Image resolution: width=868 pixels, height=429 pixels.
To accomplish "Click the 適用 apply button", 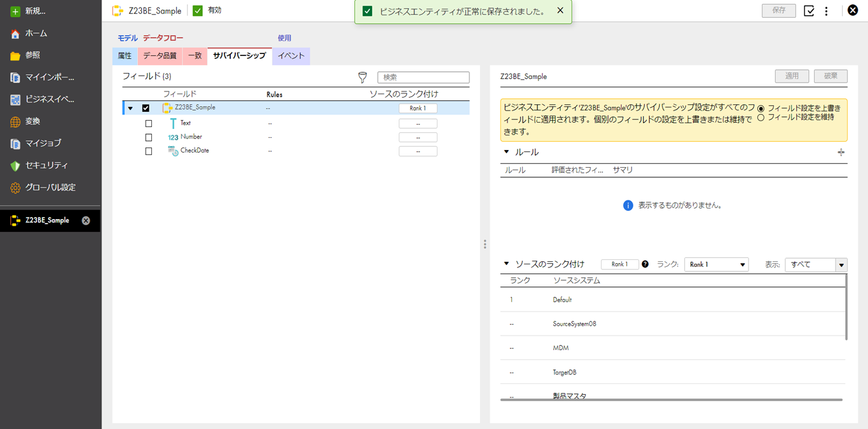I will coord(792,76).
